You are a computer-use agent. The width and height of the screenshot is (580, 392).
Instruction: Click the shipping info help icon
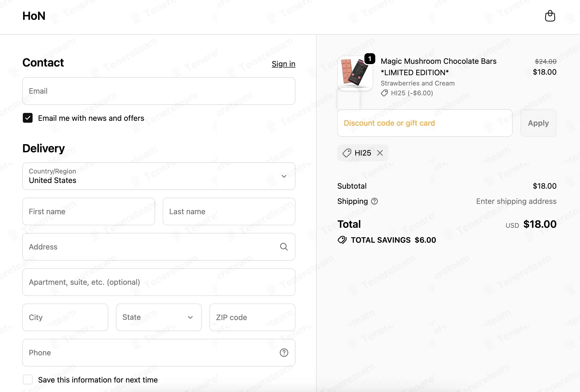pyautogui.click(x=374, y=201)
